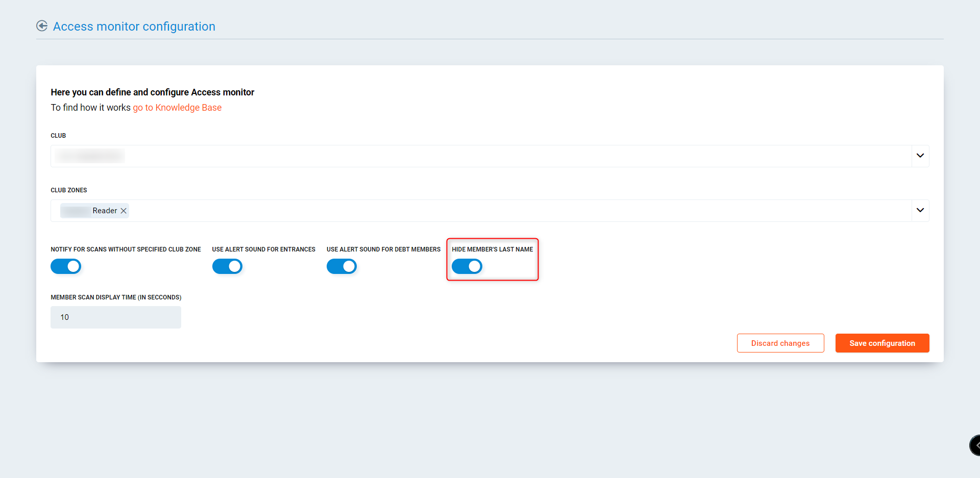Switch off hide member's last name
The width and height of the screenshot is (980, 478).
467,266
